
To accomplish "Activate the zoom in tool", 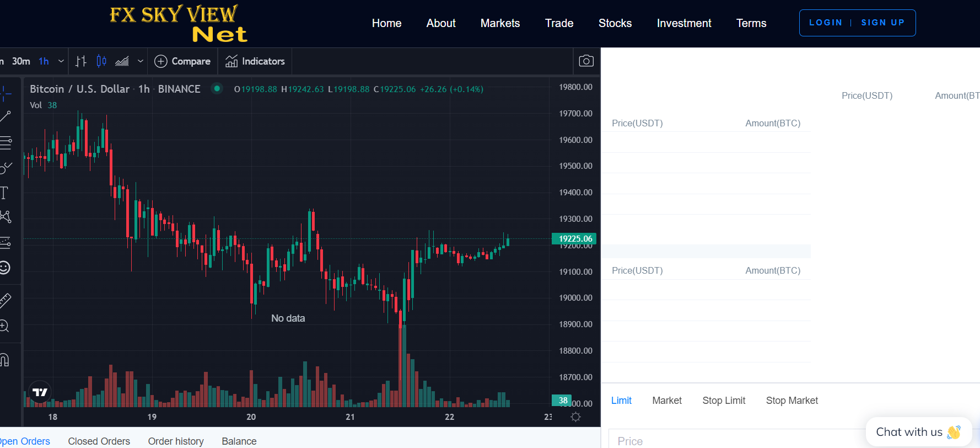I will 4,326.
